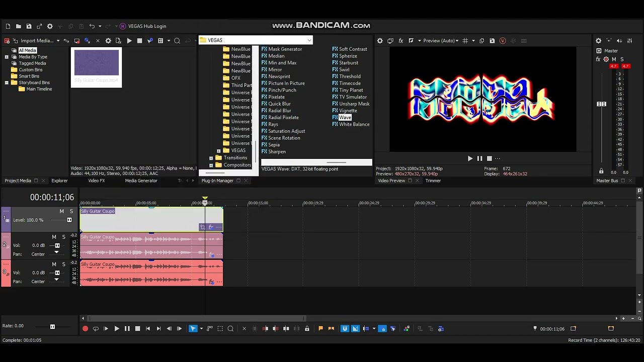
Task: Solo audio track 3
Action: pos(63,264)
